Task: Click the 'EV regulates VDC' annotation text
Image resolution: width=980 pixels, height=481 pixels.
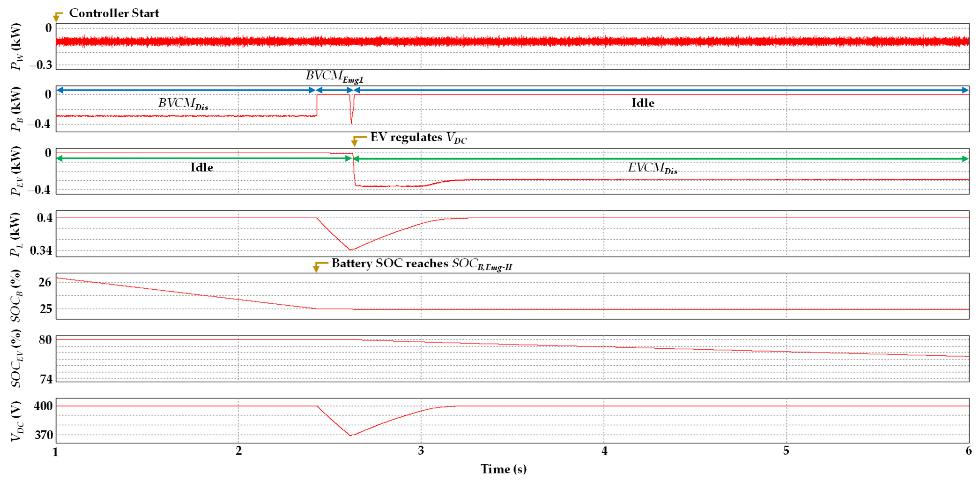Action: point(418,138)
